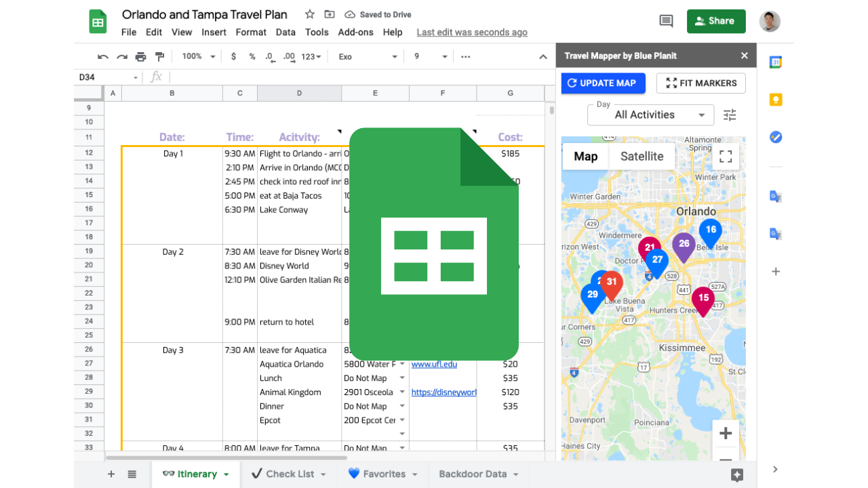This screenshot has width=868, height=488.
Task: Open the Data menu
Action: click(x=285, y=32)
